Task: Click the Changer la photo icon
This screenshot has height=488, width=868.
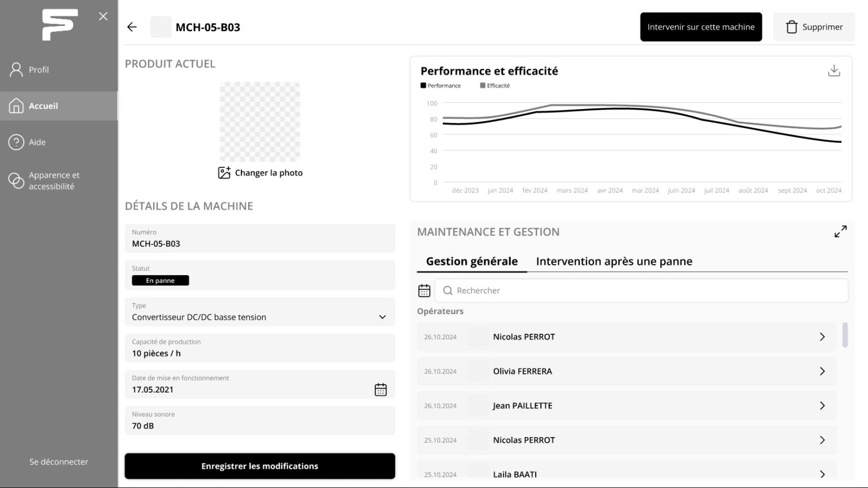Action: coord(224,173)
